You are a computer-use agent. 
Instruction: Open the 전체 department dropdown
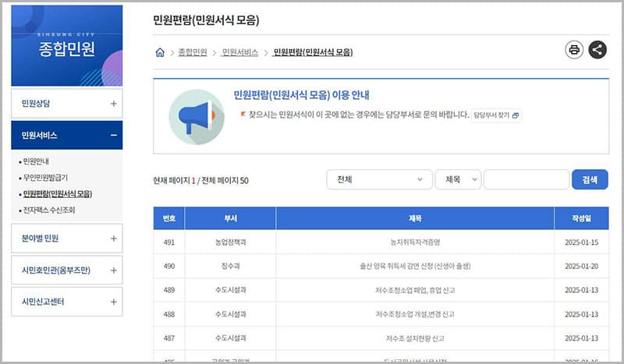[379, 180]
